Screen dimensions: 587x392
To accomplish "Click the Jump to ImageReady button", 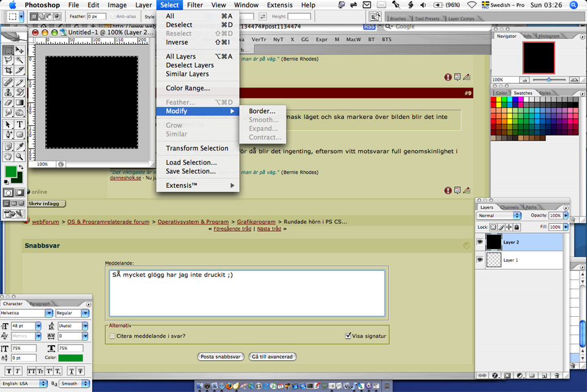I will pos(14,214).
